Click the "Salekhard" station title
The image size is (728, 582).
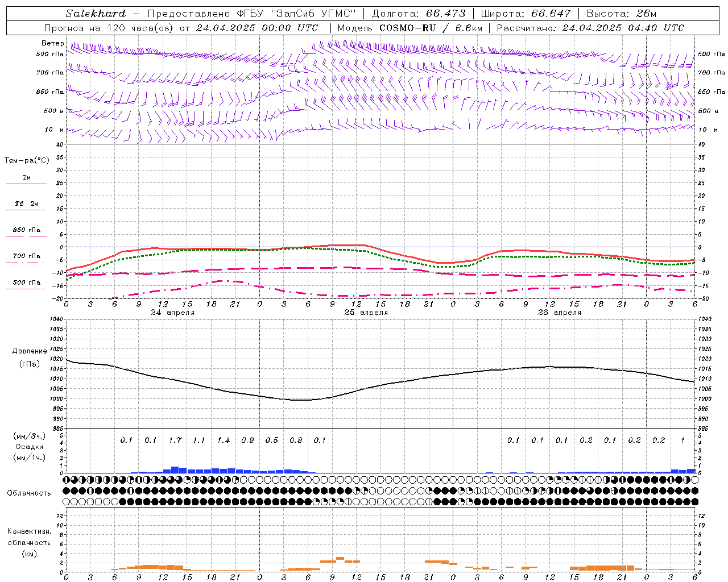point(96,14)
